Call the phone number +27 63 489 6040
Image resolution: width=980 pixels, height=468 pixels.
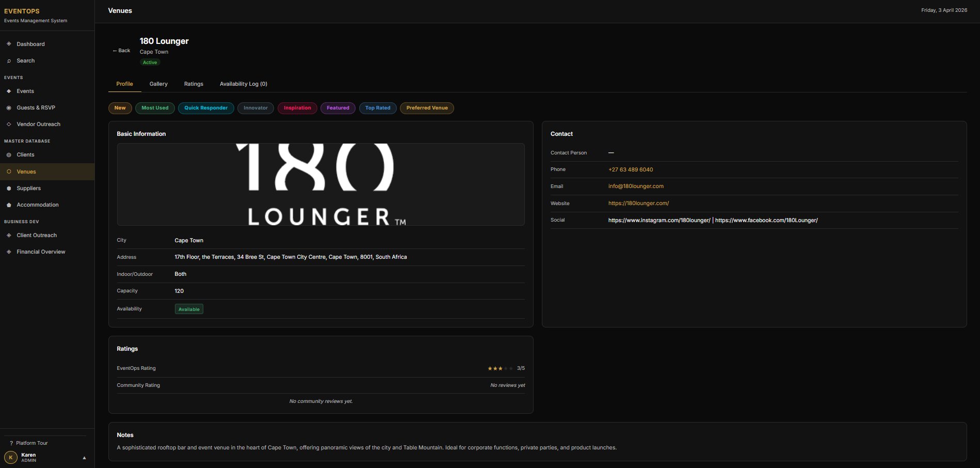coord(631,169)
